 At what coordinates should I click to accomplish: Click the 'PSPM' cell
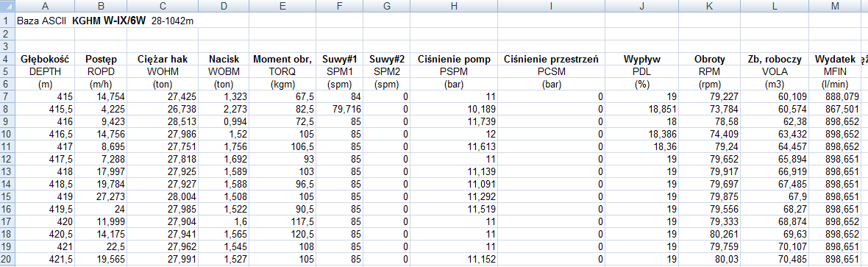(x=453, y=71)
